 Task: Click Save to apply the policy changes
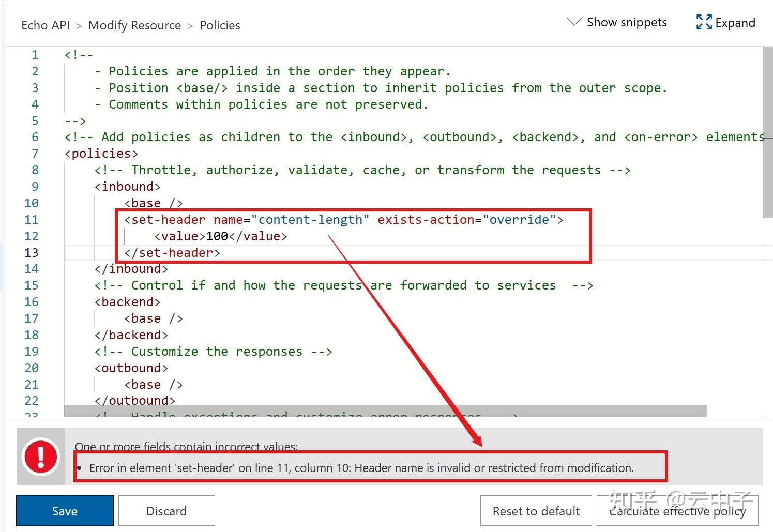click(64, 510)
